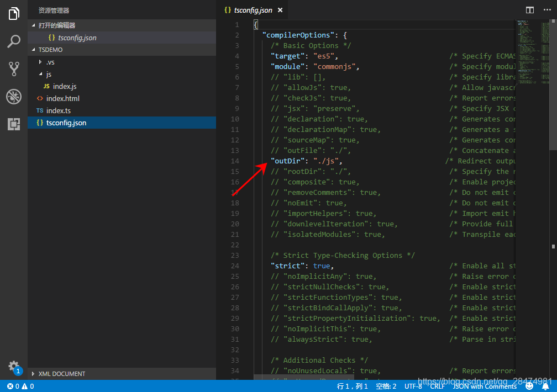The height and width of the screenshot is (392, 557).
Task: Open the Extensions view in activity bar
Action: pyautogui.click(x=14, y=124)
